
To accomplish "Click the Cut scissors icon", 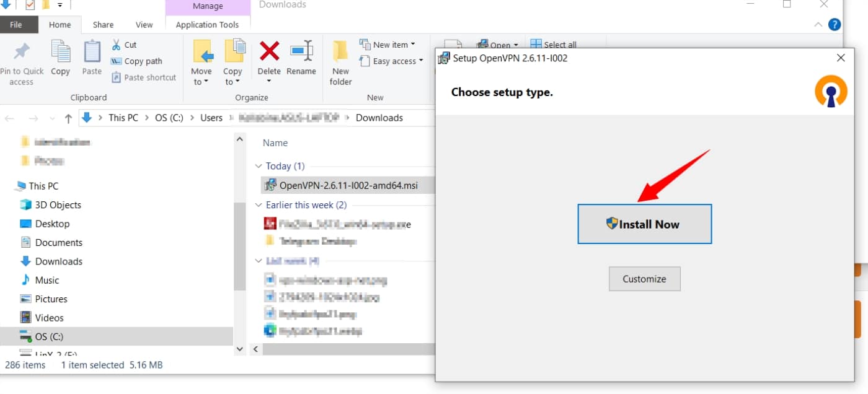I will (x=116, y=45).
